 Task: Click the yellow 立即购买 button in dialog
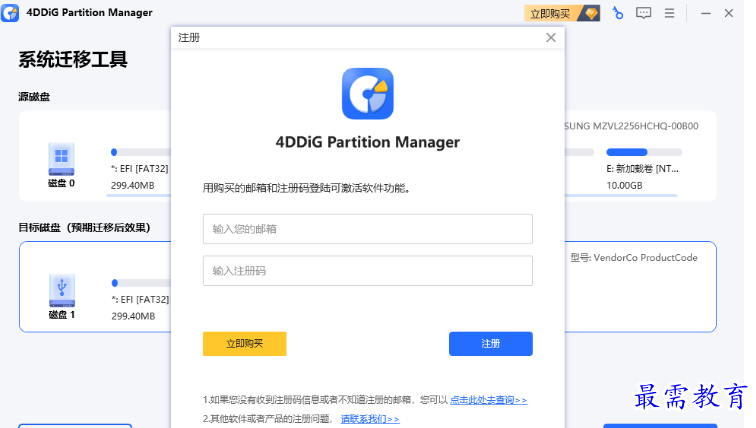point(244,344)
